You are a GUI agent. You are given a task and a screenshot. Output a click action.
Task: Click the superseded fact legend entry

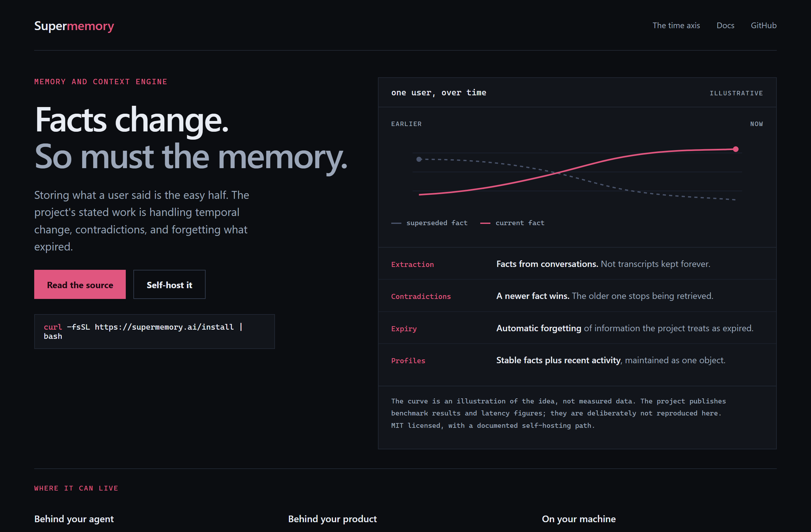[429, 223]
